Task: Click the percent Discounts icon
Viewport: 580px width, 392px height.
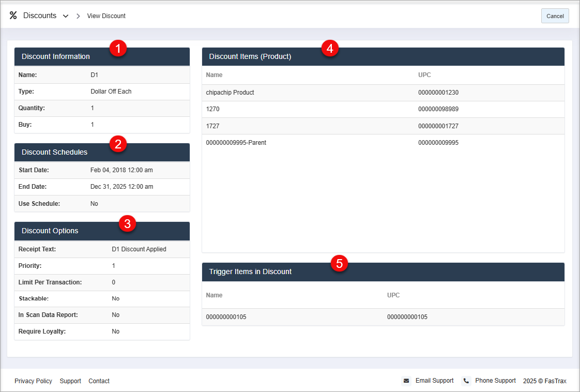Action: pos(13,16)
